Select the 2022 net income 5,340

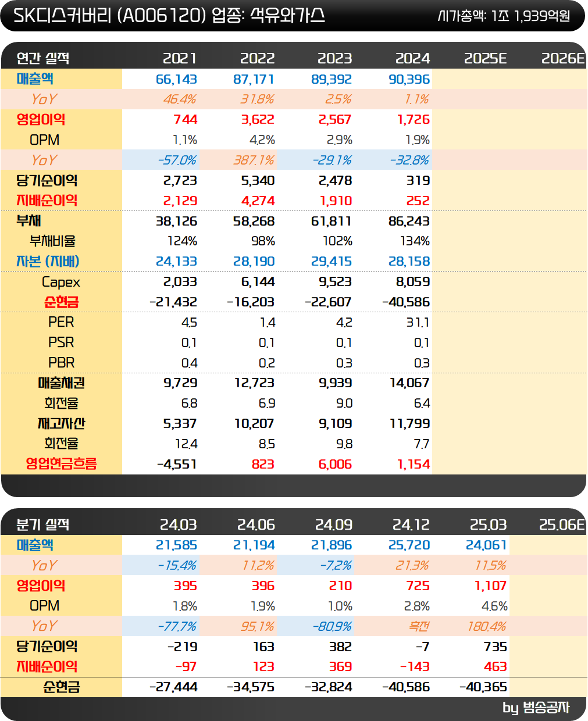coord(258,180)
